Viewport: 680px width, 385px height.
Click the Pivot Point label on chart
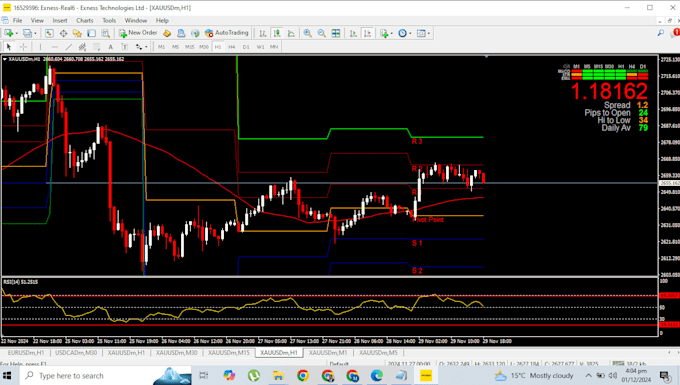(x=428, y=219)
